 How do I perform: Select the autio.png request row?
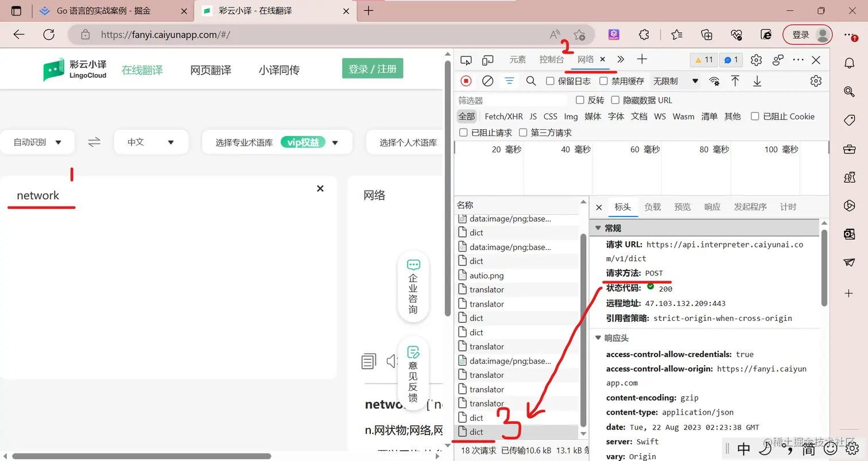(x=517, y=276)
